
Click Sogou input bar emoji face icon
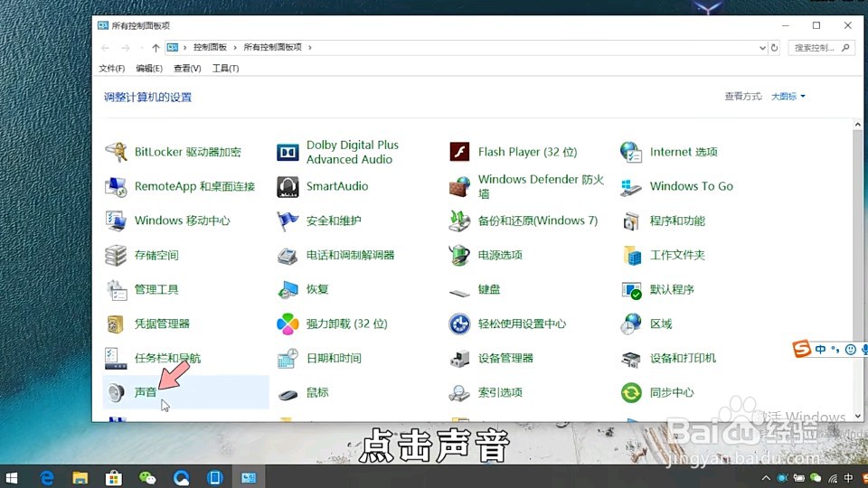[x=851, y=349]
